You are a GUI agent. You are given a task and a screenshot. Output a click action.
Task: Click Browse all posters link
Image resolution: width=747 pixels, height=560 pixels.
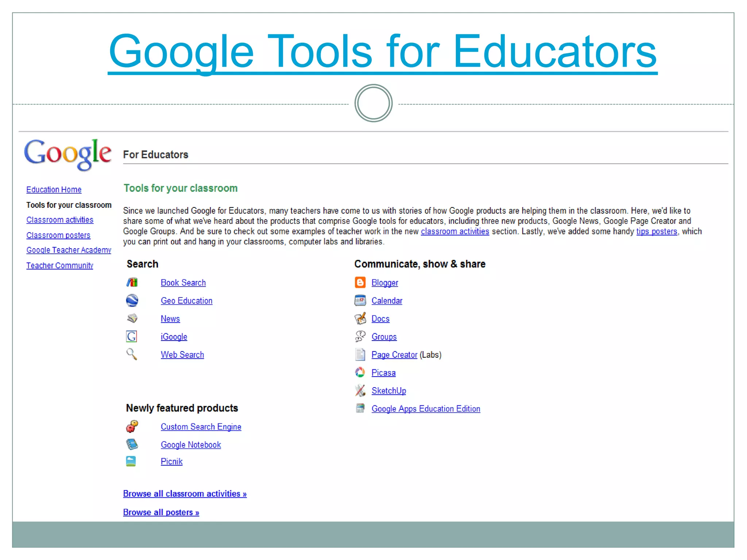tap(161, 512)
